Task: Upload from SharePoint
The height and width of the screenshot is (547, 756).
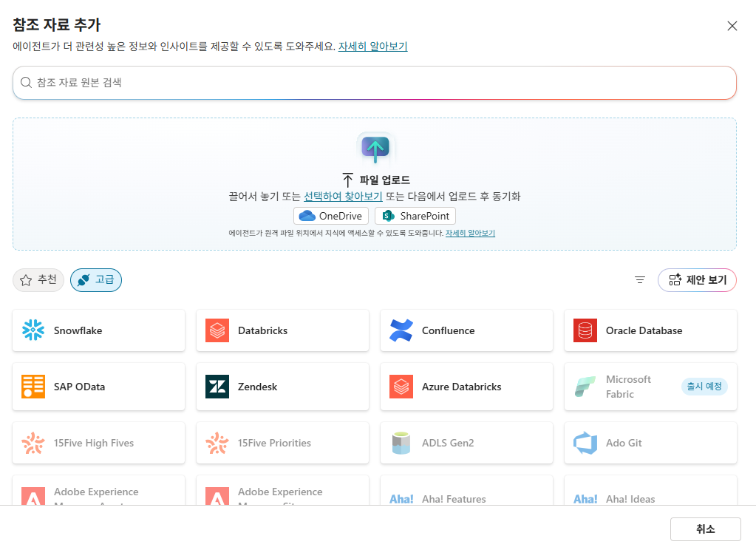Action: tap(415, 216)
